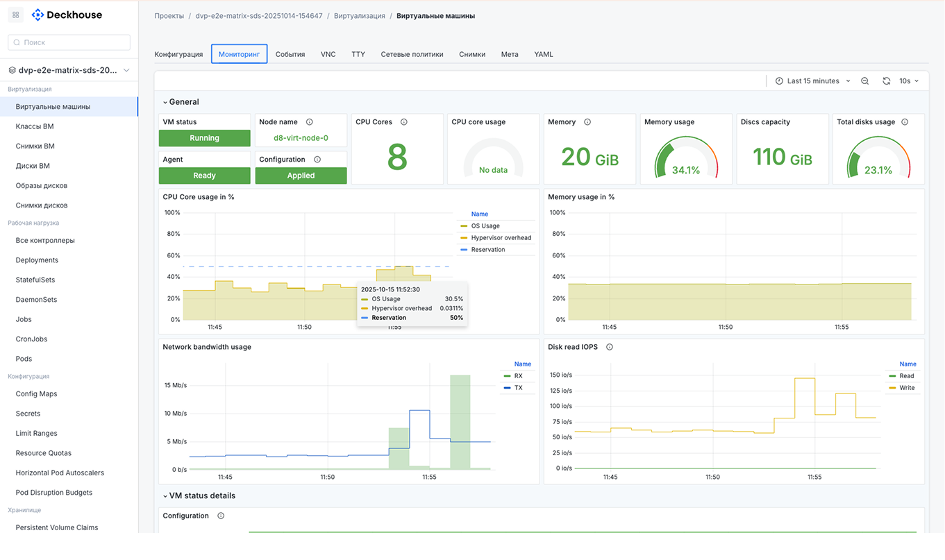
Task: Click the Проекты breadcrumb link
Action: pyautogui.click(x=169, y=16)
